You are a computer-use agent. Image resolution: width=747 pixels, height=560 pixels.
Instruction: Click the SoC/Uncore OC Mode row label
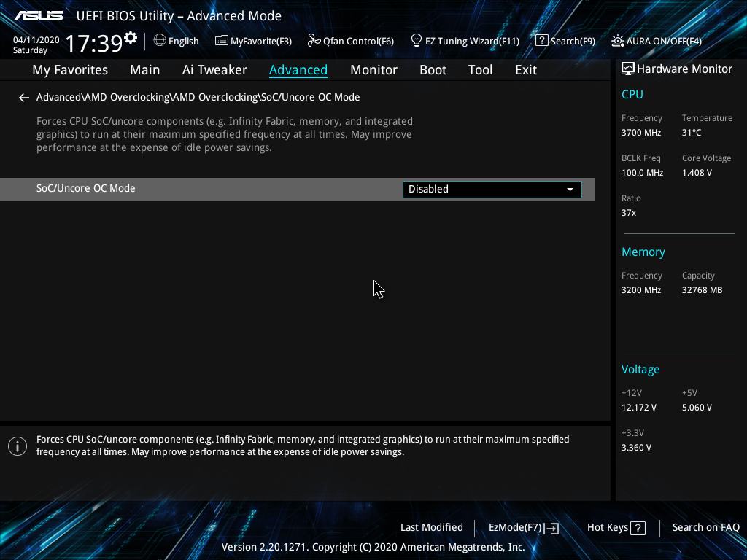[86, 189]
